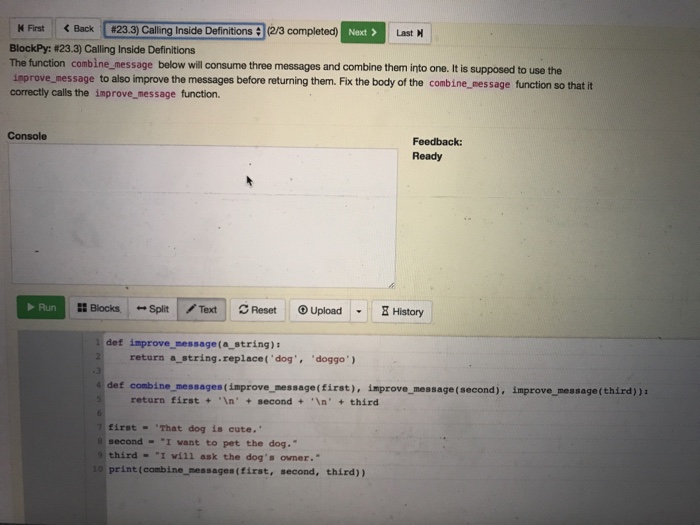The width and height of the screenshot is (700, 525).
Task: Click line number 3 in gutter
Action: (98, 371)
